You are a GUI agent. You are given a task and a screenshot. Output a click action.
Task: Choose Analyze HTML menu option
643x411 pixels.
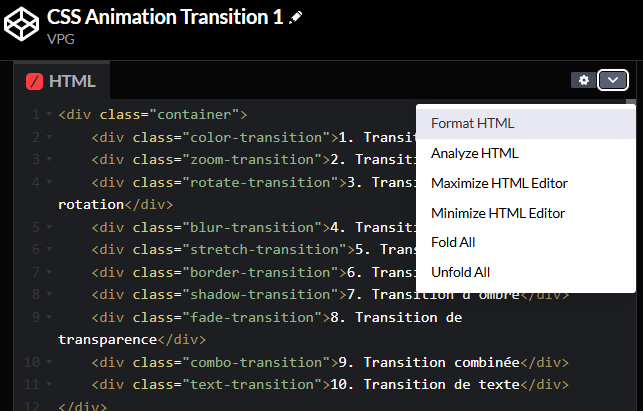click(x=474, y=154)
